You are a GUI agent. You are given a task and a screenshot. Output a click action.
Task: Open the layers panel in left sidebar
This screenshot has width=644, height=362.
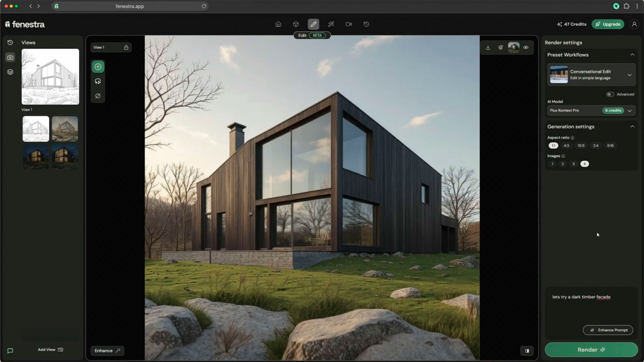click(x=10, y=72)
